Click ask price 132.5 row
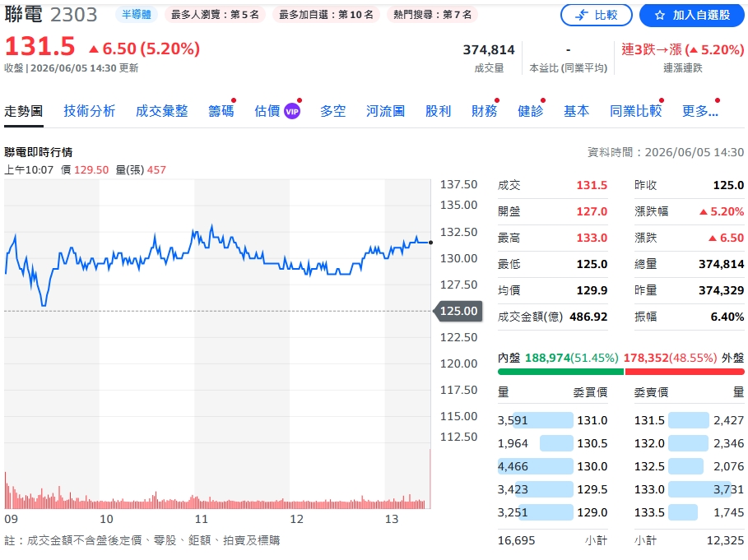The height and width of the screenshot is (560, 748). (x=690, y=466)
